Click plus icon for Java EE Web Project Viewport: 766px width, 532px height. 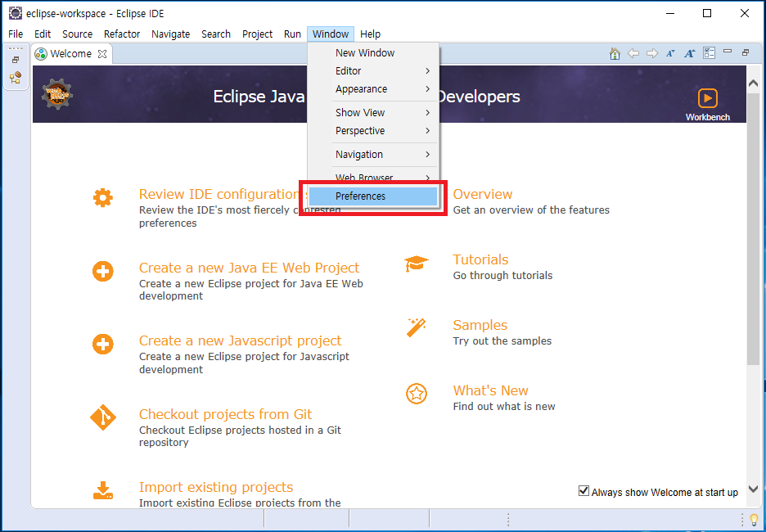pyautogui.click(x=102, y=271)
